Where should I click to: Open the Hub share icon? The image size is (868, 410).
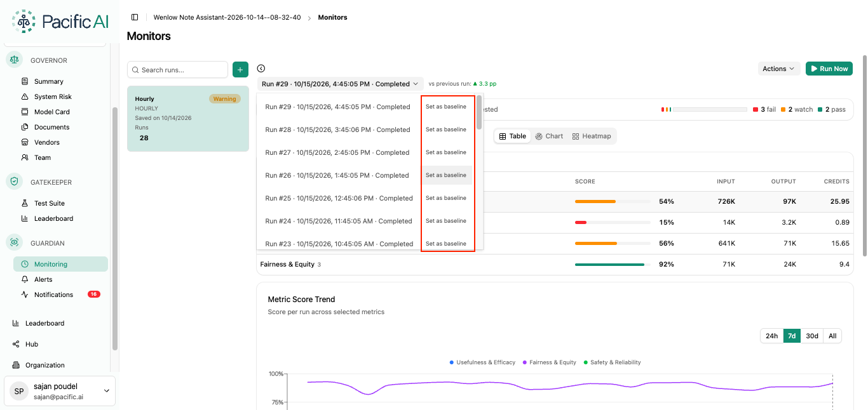pos(16,344)
